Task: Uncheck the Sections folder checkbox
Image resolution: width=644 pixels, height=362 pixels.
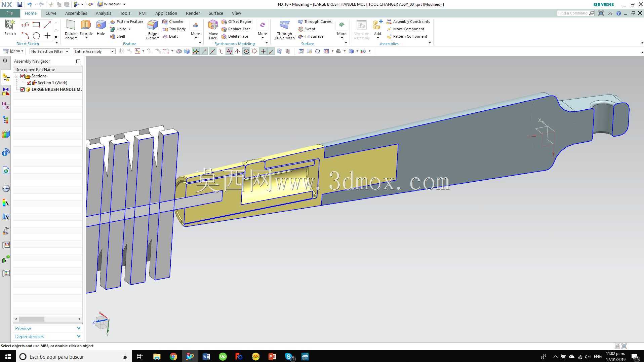Action: [23, 76]
